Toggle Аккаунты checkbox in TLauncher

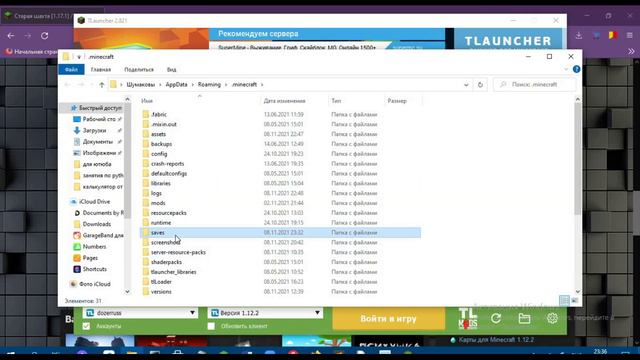[86, 326]
